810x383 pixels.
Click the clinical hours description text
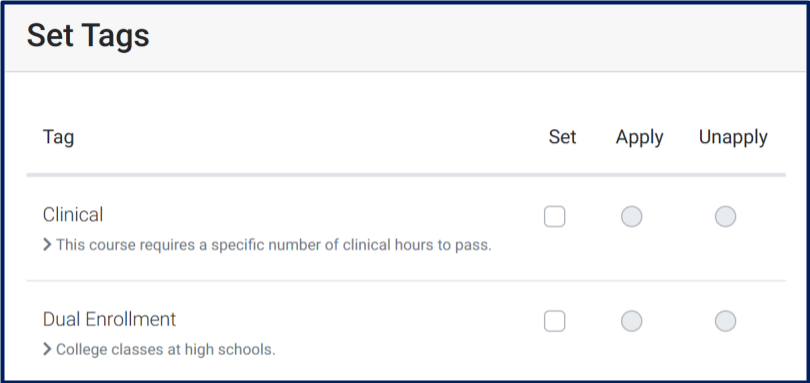click(274, 245)
